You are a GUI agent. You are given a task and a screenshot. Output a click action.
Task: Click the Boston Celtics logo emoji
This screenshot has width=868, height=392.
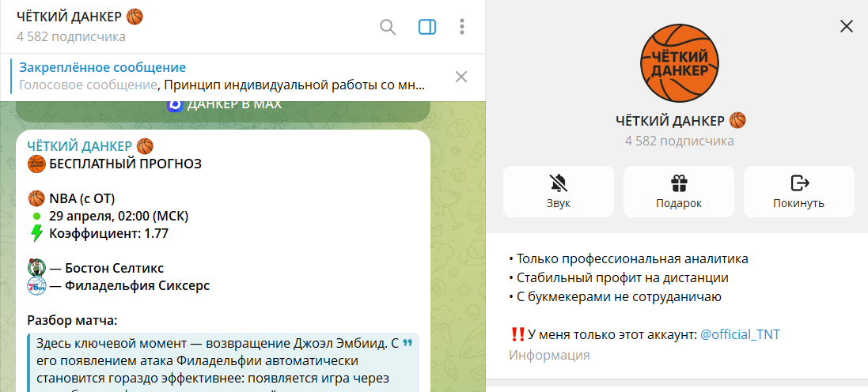(x=36, y=268)
